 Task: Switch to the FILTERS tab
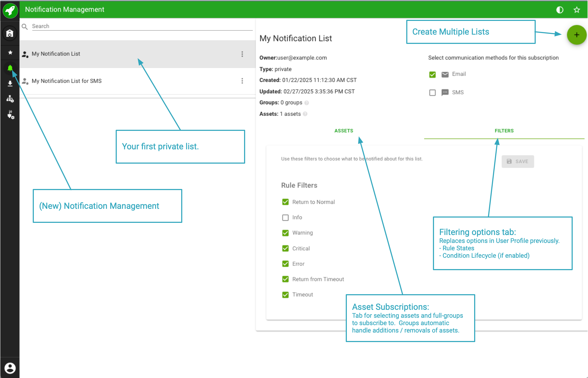coord(504,131)
